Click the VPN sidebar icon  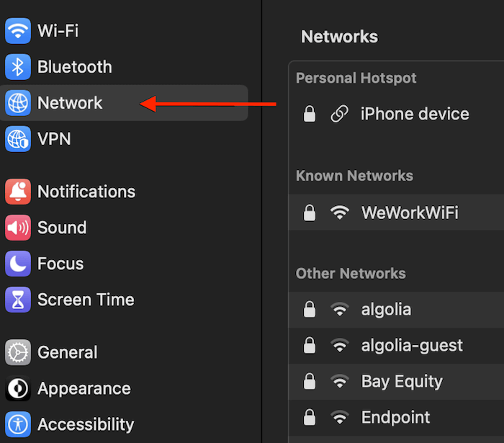[18, 138]
